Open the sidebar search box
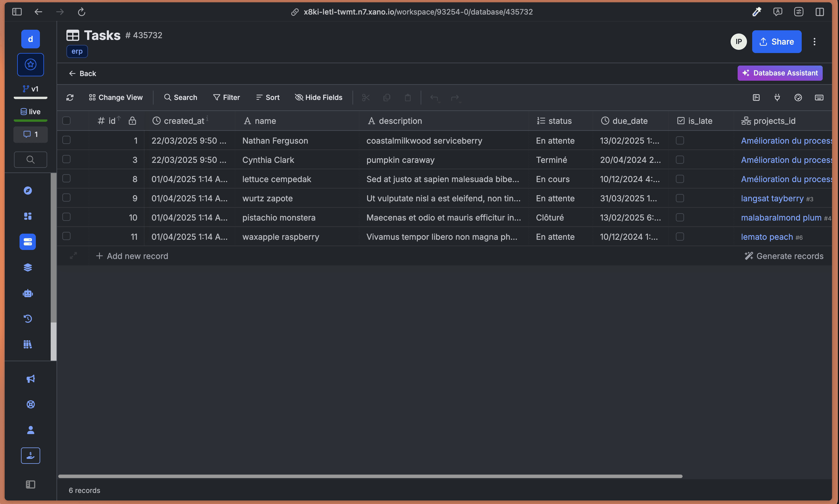The width and height of the screenshot is (839, 504). click(31, 159)
